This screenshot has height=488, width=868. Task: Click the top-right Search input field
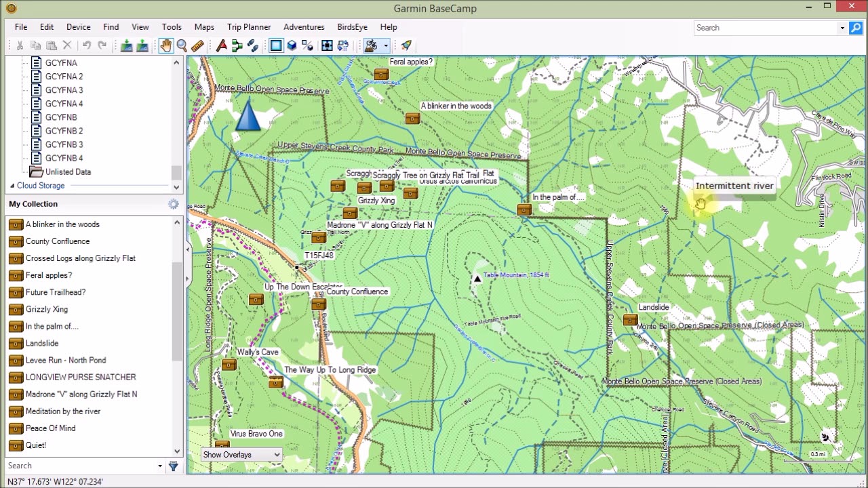[x=766, y=28]
